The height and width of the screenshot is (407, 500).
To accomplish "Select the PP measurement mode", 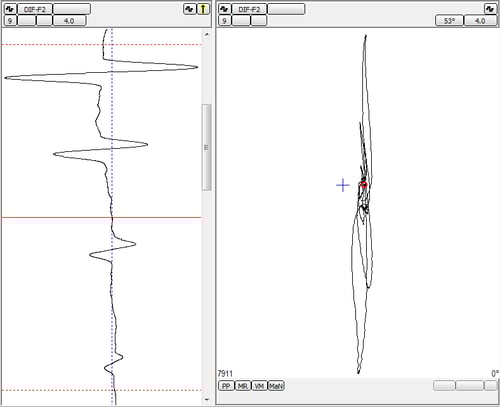I will pos(226,386).
